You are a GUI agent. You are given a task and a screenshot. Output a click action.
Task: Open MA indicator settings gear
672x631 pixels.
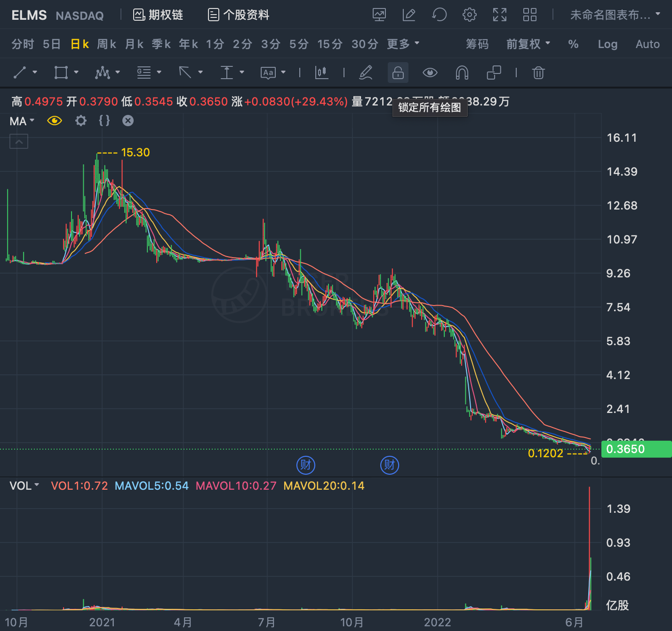point(81,121)
